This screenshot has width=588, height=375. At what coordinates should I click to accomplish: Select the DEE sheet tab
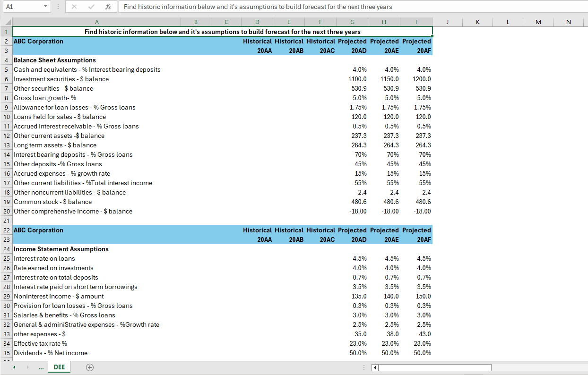pos(59,367)
